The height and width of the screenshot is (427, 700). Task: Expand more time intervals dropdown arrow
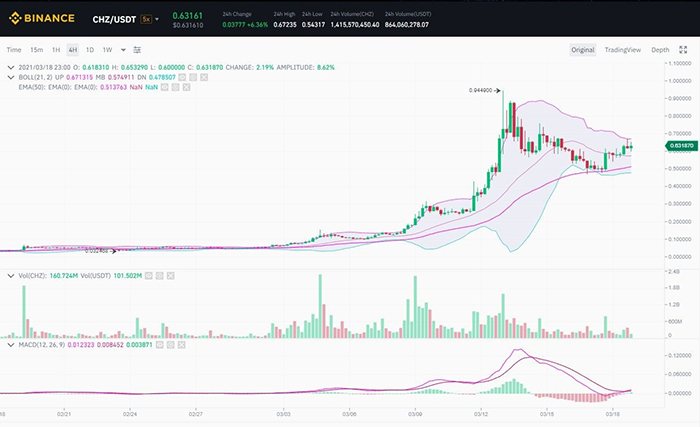[x=123, y=49]
